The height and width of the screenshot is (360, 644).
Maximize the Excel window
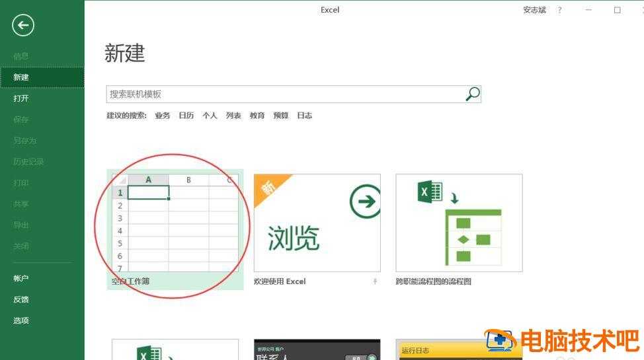click(x=618, y=10)
